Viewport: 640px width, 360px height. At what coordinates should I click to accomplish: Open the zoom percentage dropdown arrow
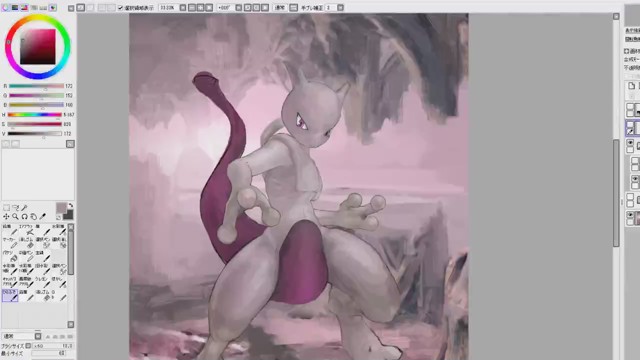click(182, 8)
